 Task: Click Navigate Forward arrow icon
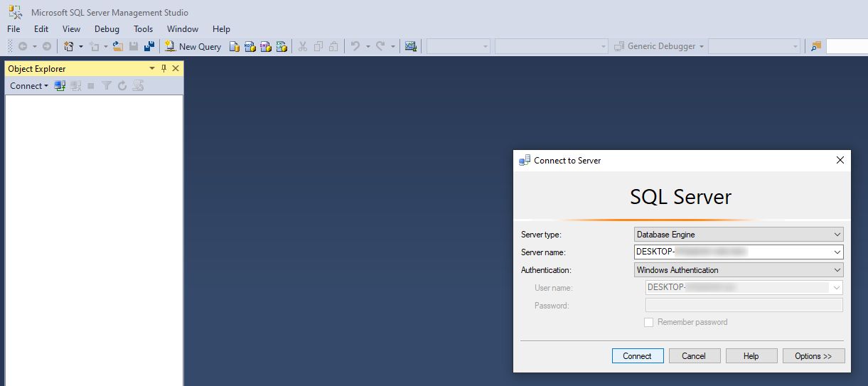coord(47,46)
